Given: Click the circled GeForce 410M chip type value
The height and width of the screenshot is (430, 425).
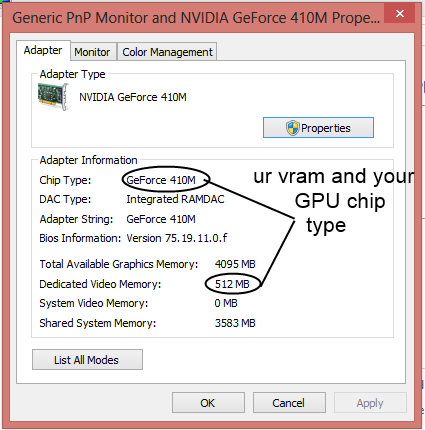Looking at the screenshot, I should tap(161, 180).
